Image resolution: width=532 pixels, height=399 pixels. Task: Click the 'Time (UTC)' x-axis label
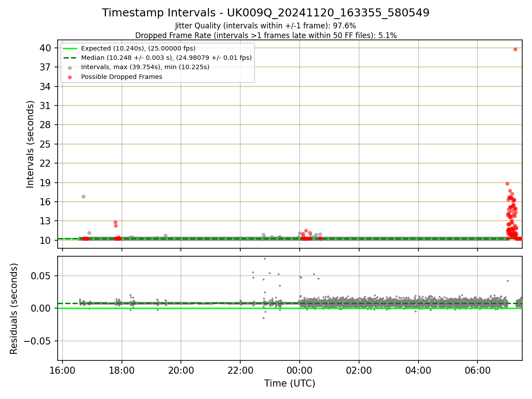pos(289,383)
